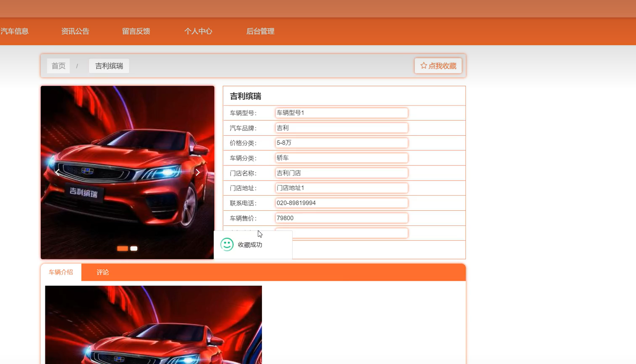The width and height of the screenshot is (636, 364).
Task: Click the 门店名称: label
Action: 243,173
